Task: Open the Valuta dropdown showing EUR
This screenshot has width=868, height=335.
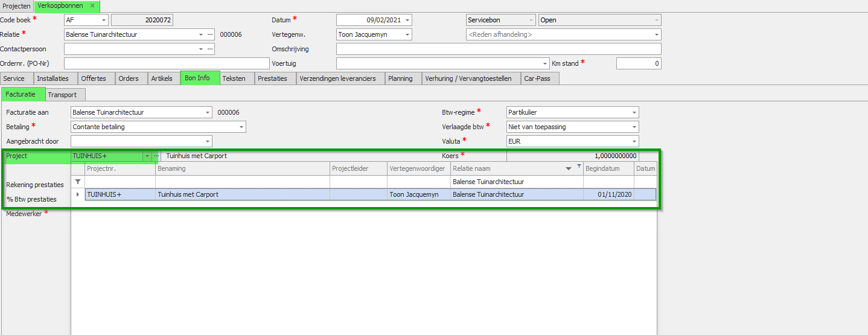Action: 634,141
